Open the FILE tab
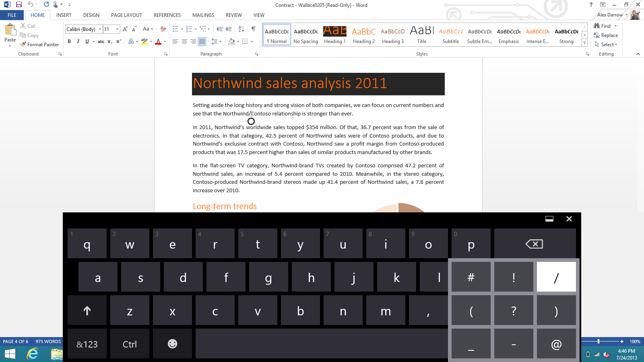 coord(12,15)
